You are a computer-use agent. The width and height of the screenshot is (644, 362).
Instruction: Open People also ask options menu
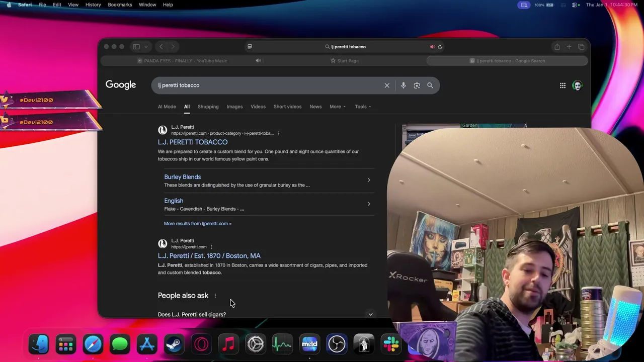coord(215,296)
